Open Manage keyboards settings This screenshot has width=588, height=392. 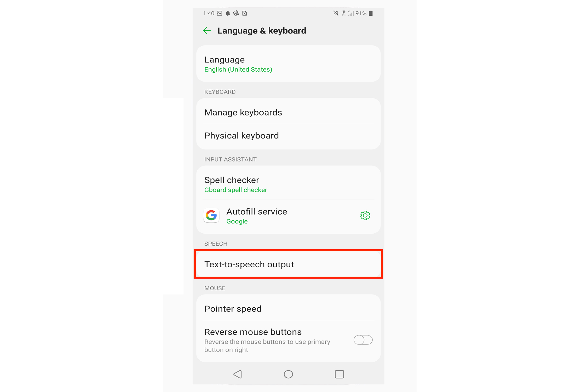[x=289, y=112]
